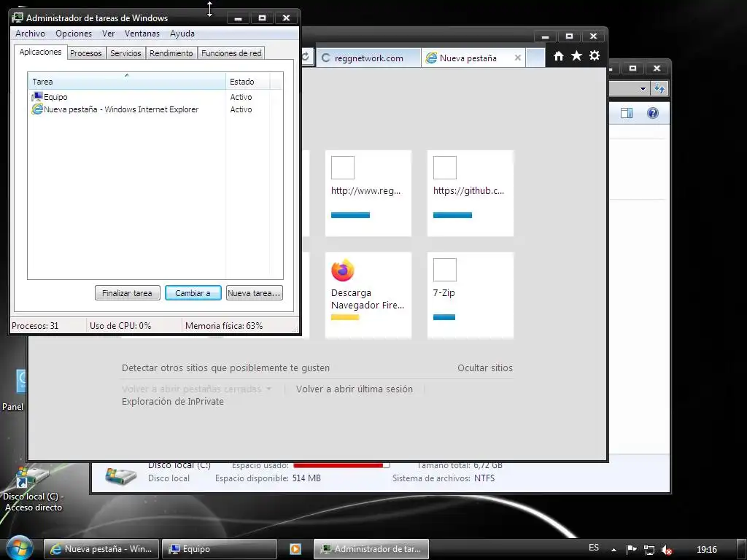747x560 pixels.
Task: Open Ayuda menu
Action: tap(182, 34)
